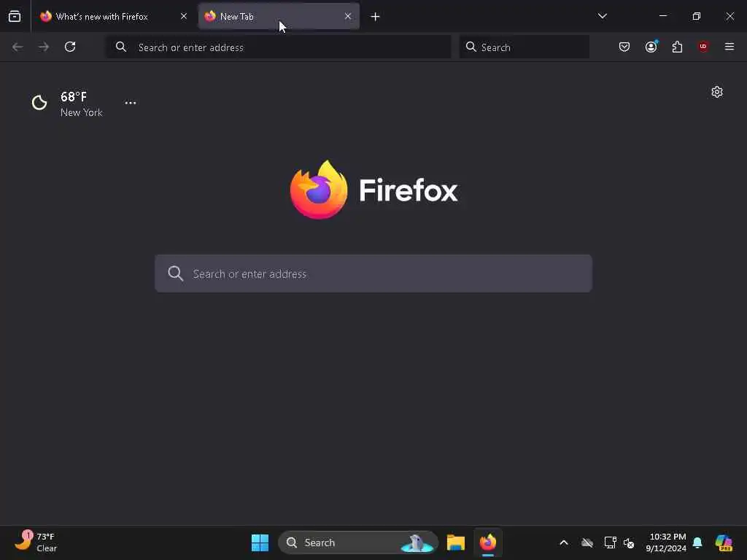Open the 68°F New York weather widget
This screenshot has height=560, width=747.
pos(66,104)
